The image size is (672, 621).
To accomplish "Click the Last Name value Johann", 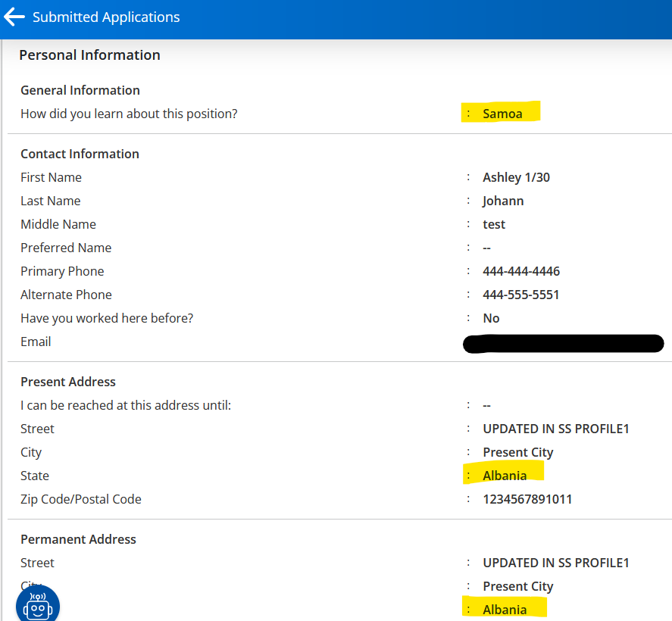I will click(x=503, y=200).
